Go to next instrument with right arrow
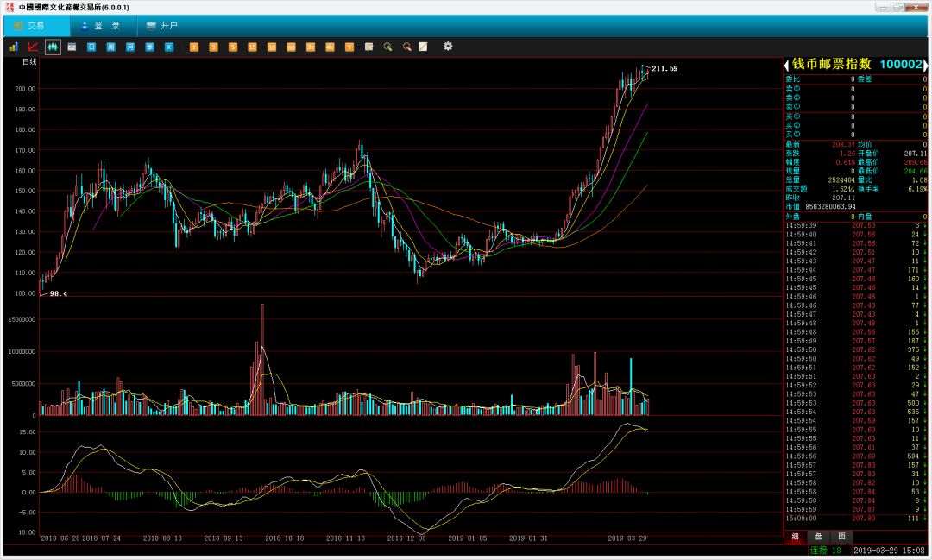The image size is (932, 560). pos(924,65)
